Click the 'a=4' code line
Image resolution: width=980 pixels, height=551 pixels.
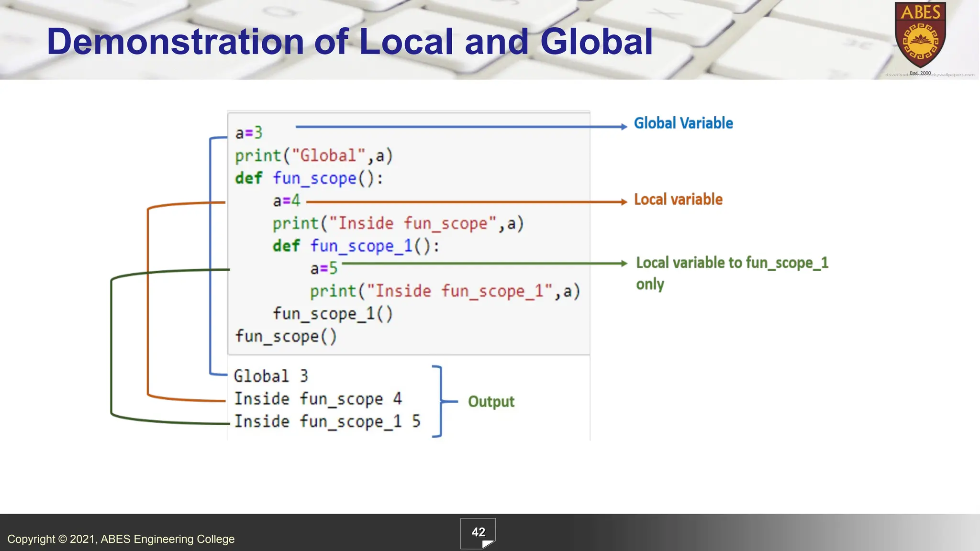click(286, 201)
